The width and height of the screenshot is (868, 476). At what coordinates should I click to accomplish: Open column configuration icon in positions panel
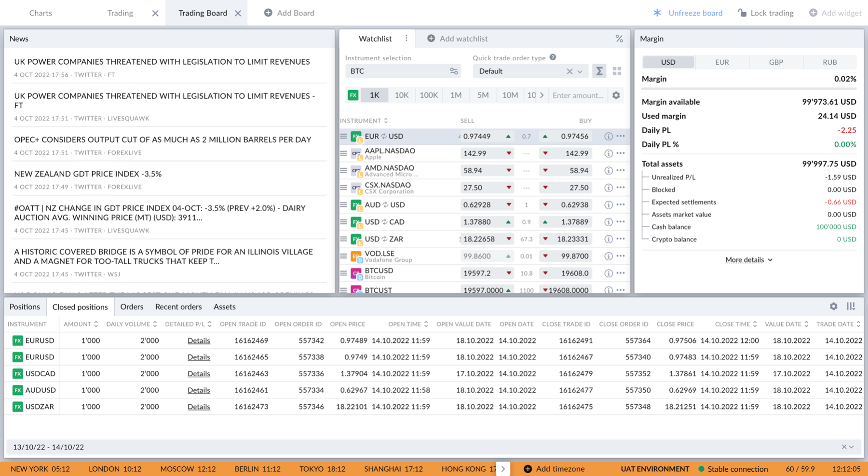click(x=851, y=306)
